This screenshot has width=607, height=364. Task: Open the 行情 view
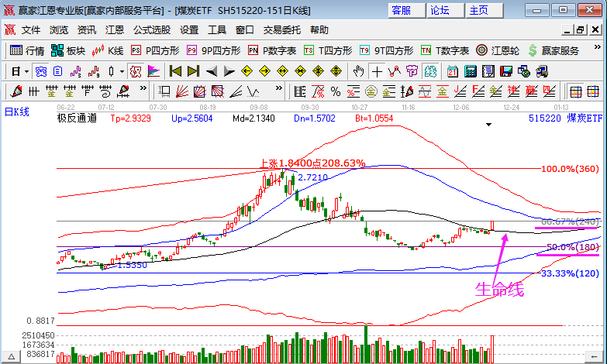pyautogui.click(x=27, y=50)
